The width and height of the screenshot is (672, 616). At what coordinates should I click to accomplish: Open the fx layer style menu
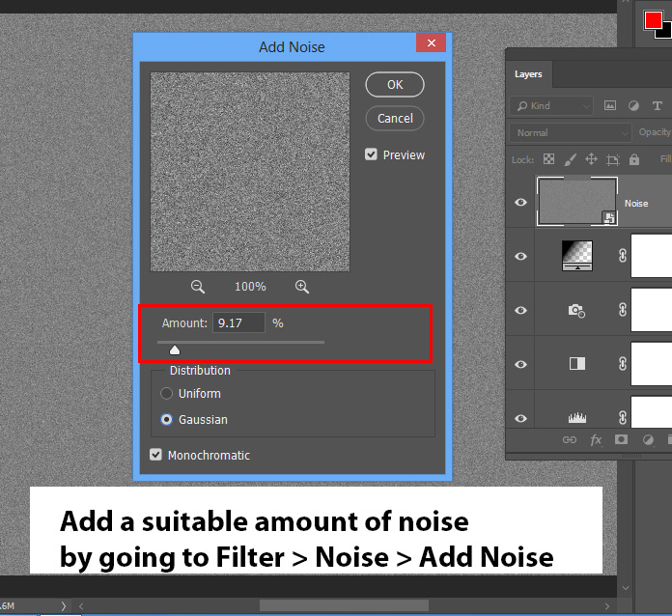tap(596, 440)
